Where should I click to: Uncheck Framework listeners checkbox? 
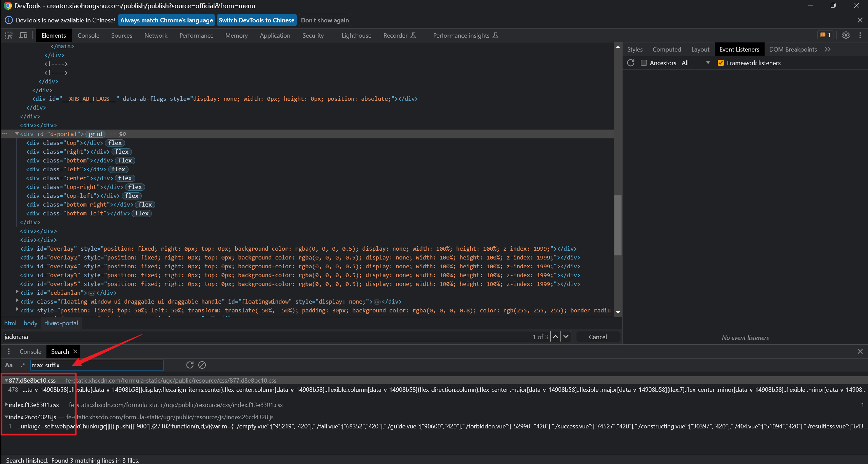[x=721, y=63]
